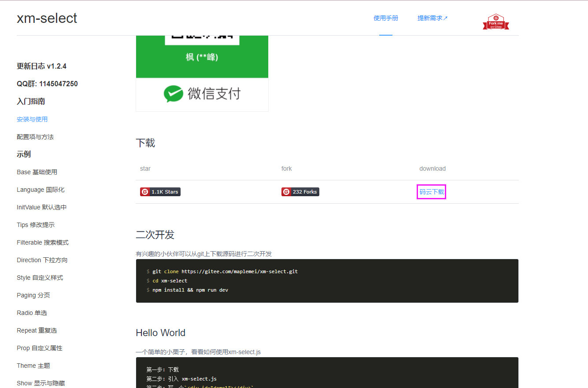The height and width of the screenshot is (388, 588).
Task: Select Paging 分页 in the sidebar
Action: (33, 295)
